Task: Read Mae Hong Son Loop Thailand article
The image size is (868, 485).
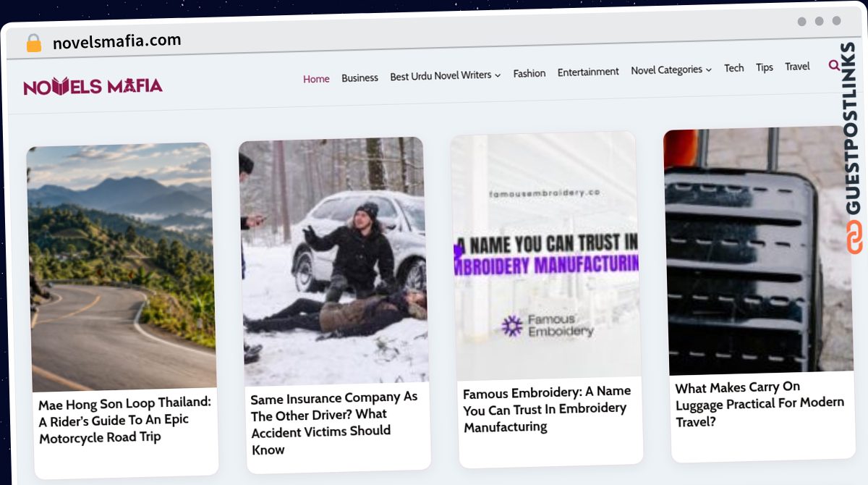Action: [125, 421]
